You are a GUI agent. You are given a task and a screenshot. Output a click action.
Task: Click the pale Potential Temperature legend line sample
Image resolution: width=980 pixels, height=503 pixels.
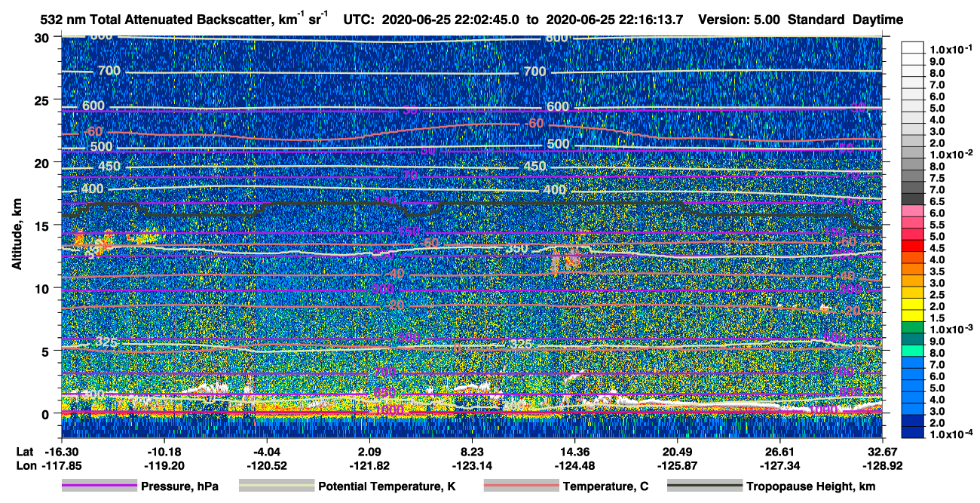pos(276,486)
